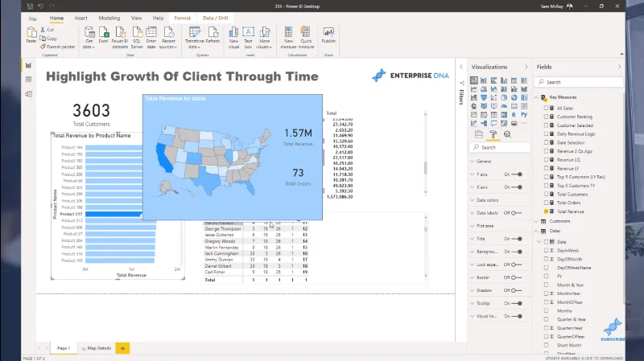Insert a Text box
The height and width of the screenshot is (361, 644).
(248, 37)
